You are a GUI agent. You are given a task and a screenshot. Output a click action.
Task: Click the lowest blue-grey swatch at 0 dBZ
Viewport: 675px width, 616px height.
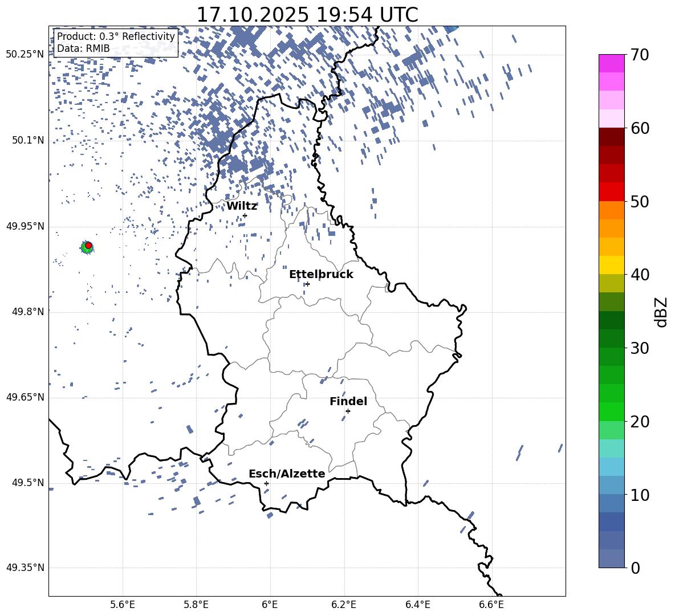click(612, 558)
